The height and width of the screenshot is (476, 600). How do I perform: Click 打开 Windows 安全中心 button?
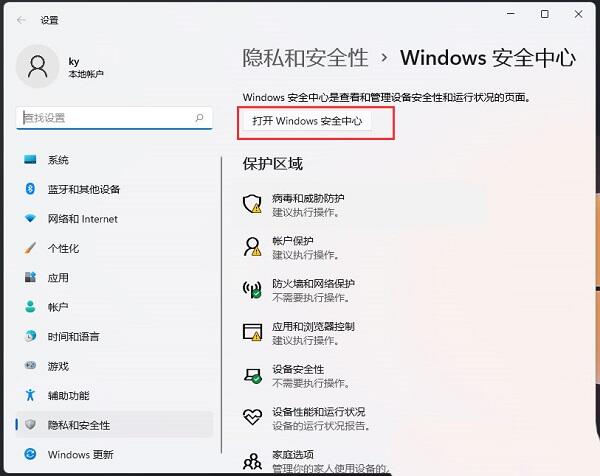point(307,121)
